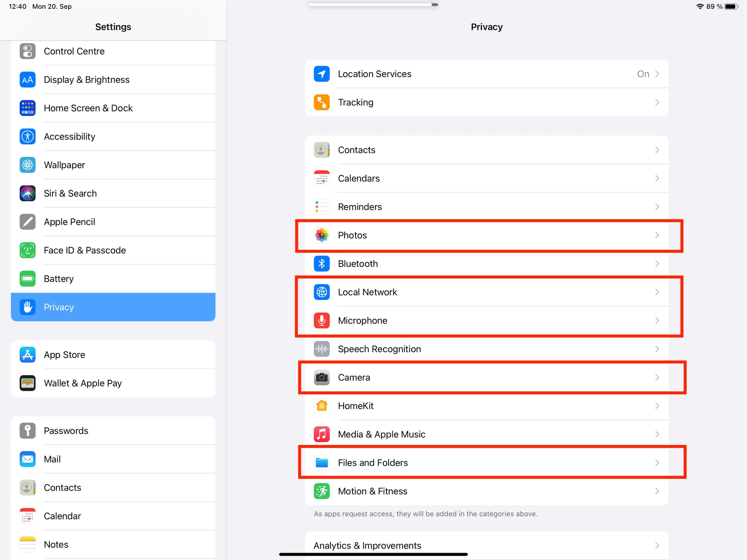Open the orange Tracking icon
The width and height of the screenshot is (747, 560).
coord(321,102)
